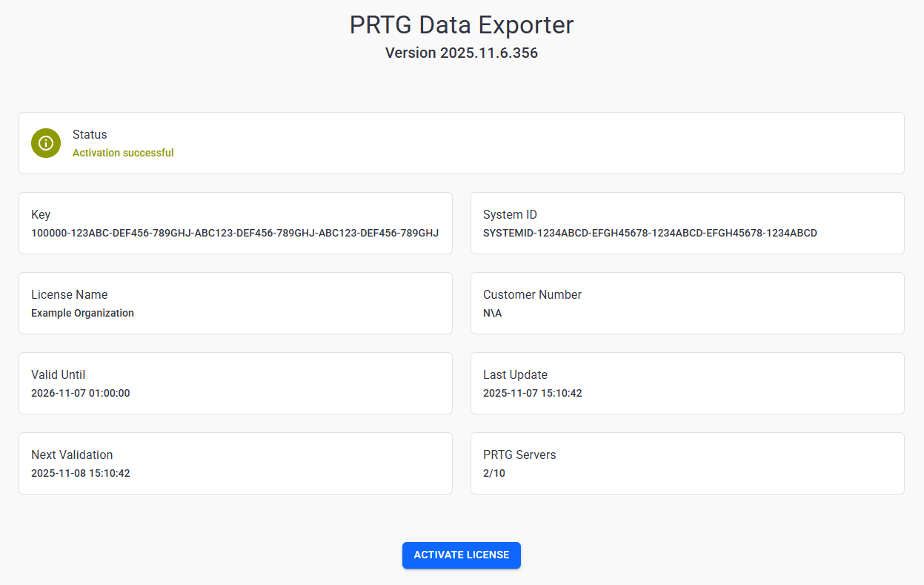The image size is (924, 585).
Task: Click the 'Key' label
Action: [x=41, y=215]
